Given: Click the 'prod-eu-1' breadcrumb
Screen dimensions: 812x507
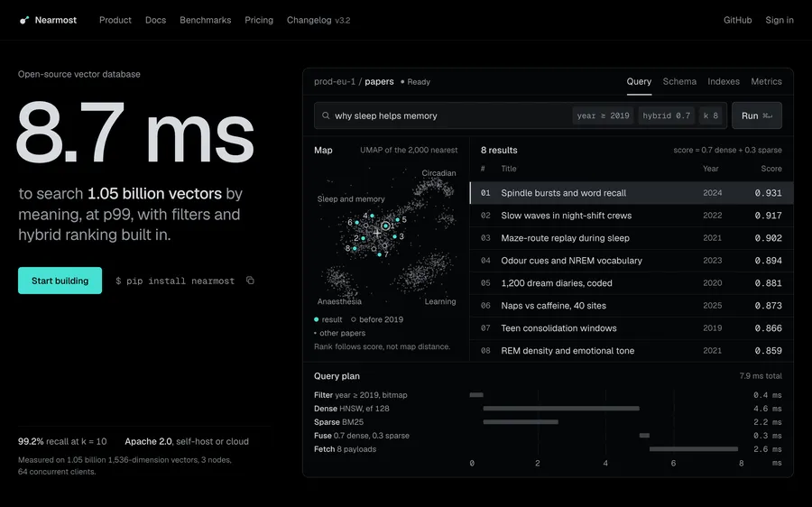Looking at the screenshot, I should (335, 82).
